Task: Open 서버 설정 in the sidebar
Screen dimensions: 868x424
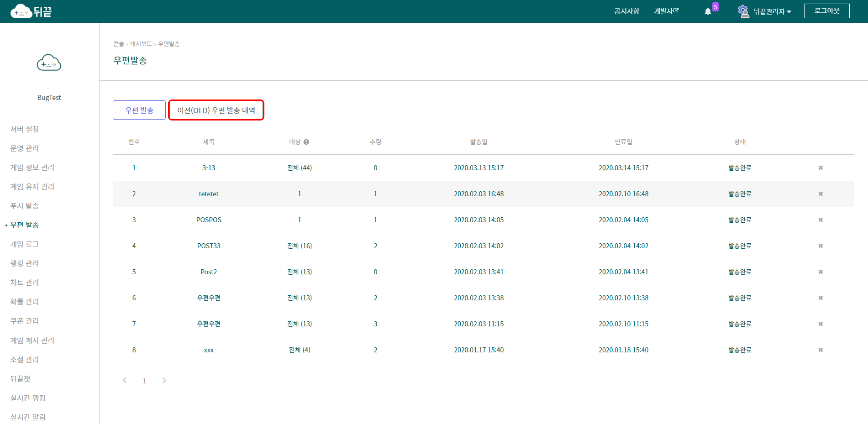Action: pyautogui.click(x=25, y=129)
